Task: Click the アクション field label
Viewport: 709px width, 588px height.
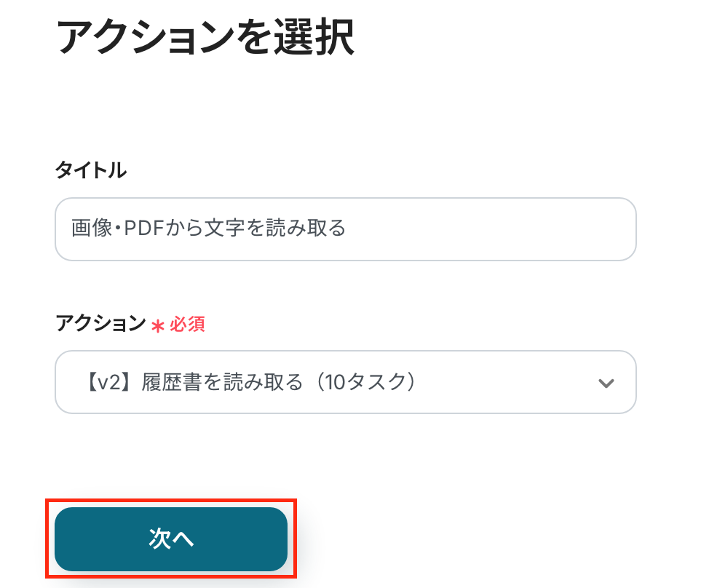Action: point(100,324)
